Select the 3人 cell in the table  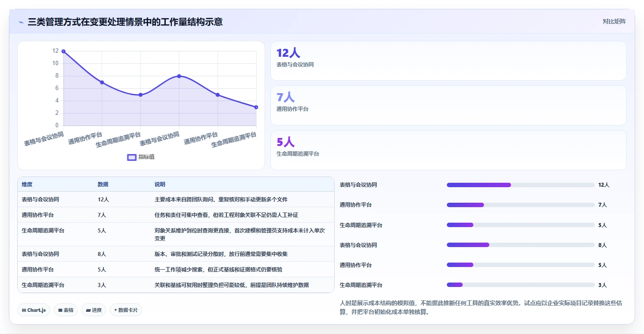(102, 285)
